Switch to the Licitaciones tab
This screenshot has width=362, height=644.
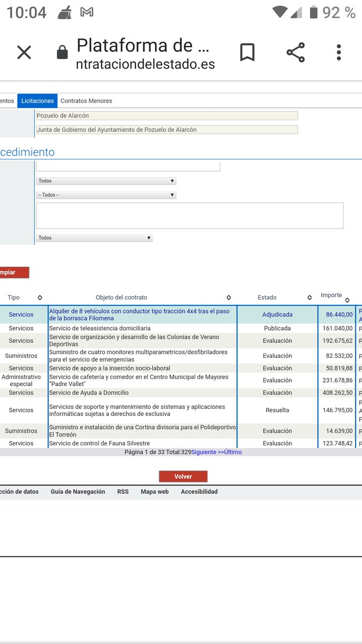click(x=38, y=101)
